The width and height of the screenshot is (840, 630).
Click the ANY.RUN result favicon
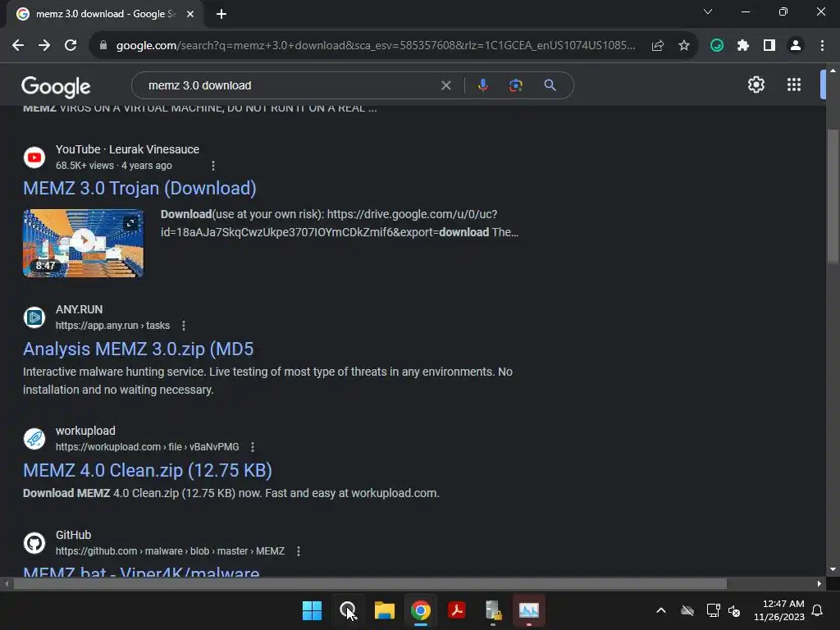(x=34, y=317)
